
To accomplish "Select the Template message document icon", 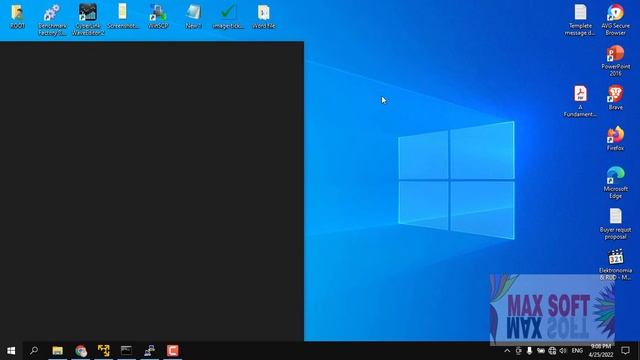I will [x=580, y=20].
